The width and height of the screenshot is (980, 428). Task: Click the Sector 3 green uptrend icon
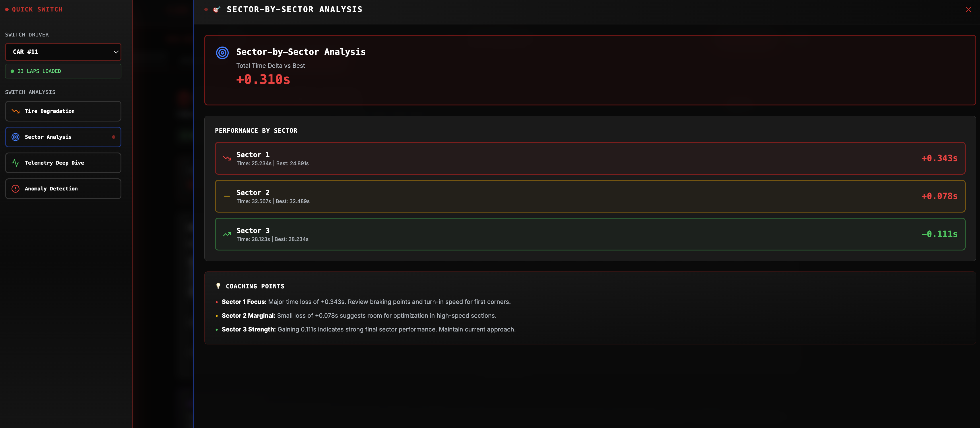pyautogui.click(x=227, y=234)
